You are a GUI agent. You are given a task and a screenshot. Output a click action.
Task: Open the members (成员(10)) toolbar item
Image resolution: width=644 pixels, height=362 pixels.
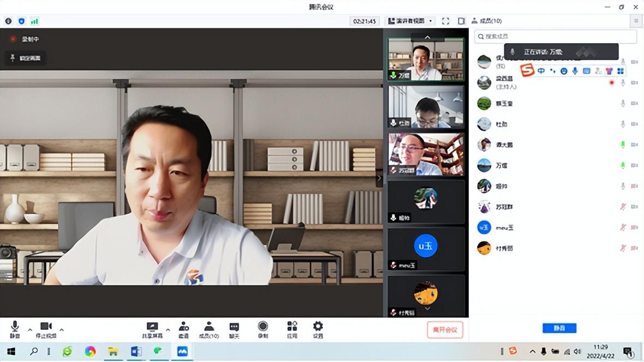pyautogui.click(x=208, y=327)
